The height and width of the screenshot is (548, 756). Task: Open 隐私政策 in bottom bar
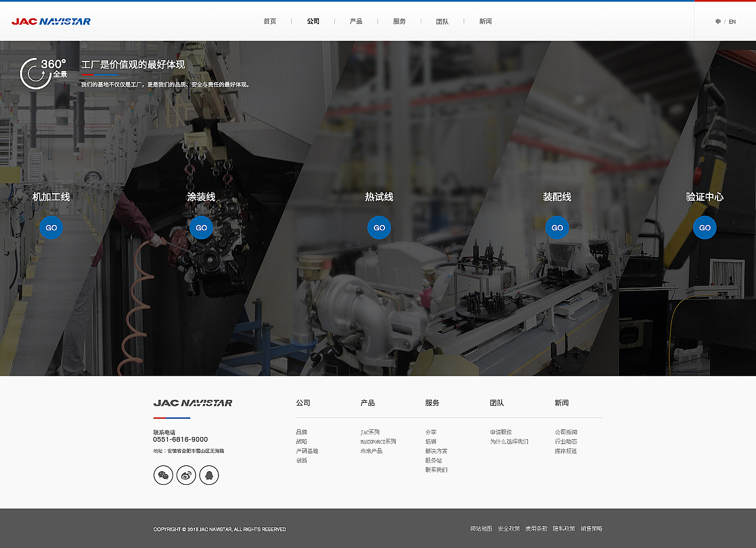[x=564, y=529]
